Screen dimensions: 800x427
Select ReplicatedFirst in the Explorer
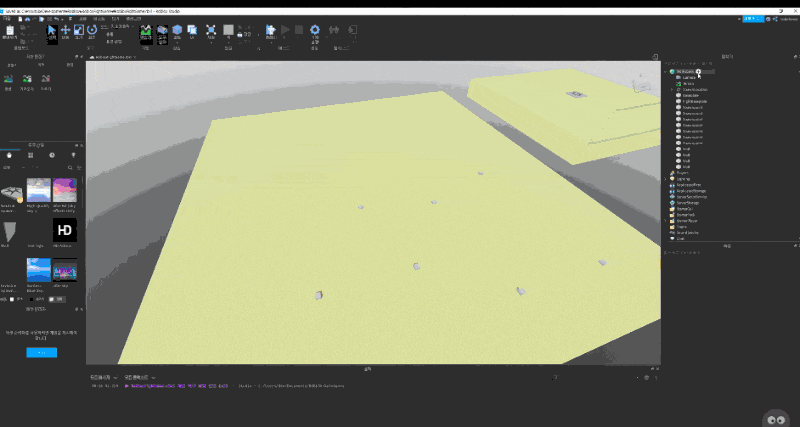coord(688,185)
